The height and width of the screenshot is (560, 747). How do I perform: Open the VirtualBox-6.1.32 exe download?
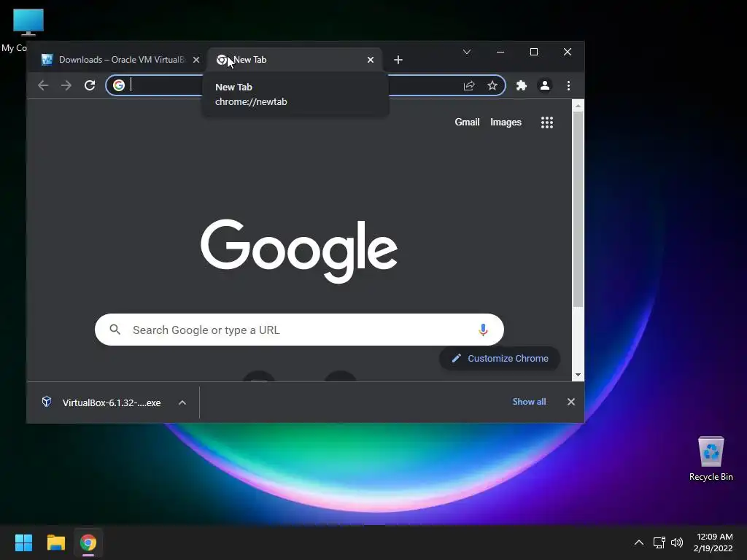coord(112,402)
